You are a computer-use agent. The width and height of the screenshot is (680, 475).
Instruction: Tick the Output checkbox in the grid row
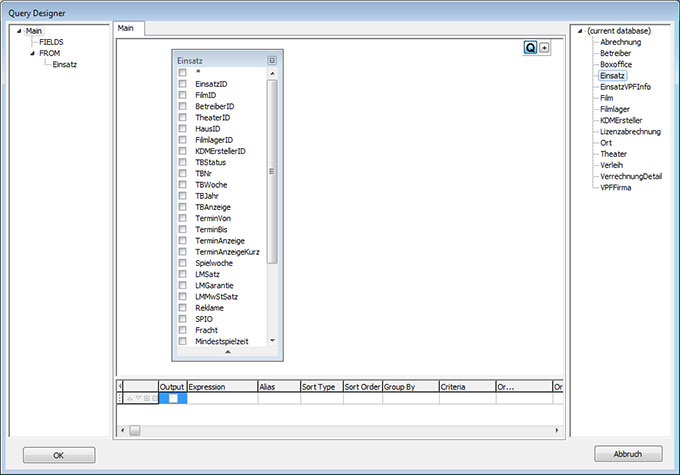tap(172, 398)
